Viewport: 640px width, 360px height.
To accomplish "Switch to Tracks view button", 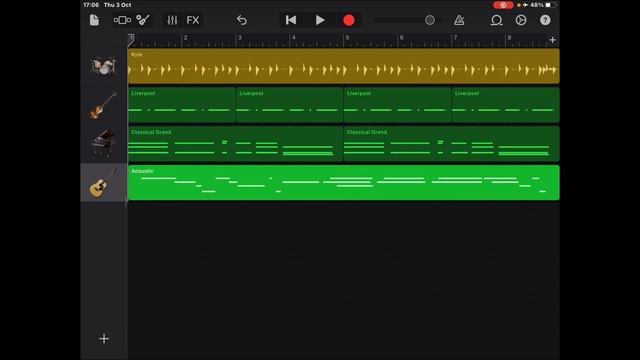I will 122,20.
